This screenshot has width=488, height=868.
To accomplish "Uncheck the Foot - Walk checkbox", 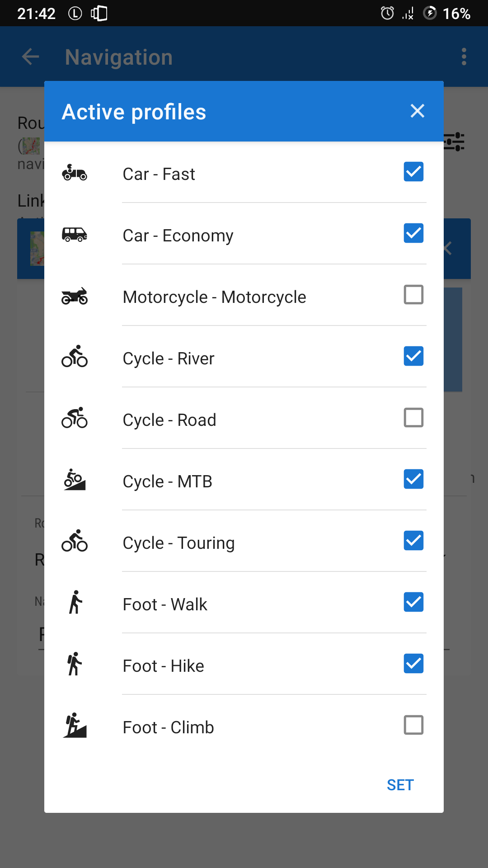I will (413, 602).
